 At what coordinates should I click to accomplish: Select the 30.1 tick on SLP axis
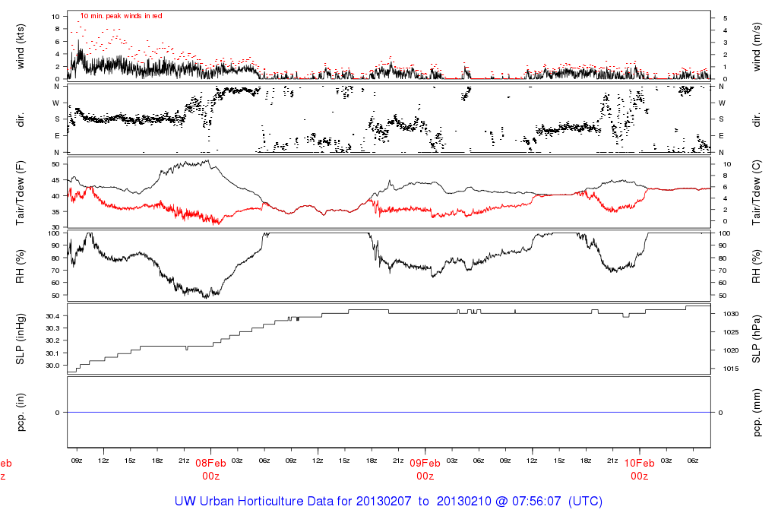tap(53, 353)
